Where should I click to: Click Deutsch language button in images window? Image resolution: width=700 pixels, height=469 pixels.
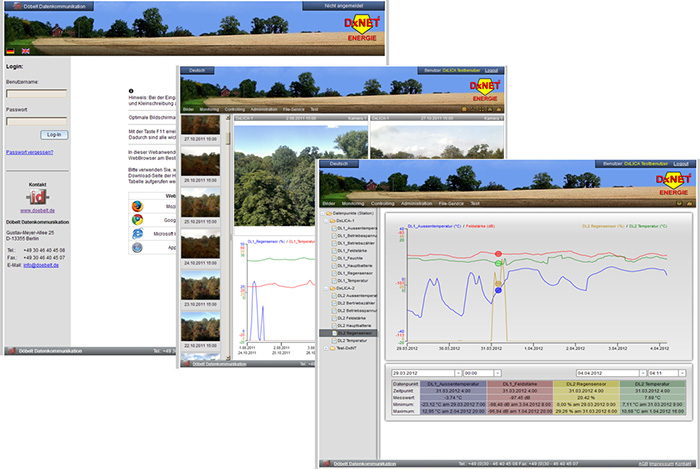coord(197,71)
